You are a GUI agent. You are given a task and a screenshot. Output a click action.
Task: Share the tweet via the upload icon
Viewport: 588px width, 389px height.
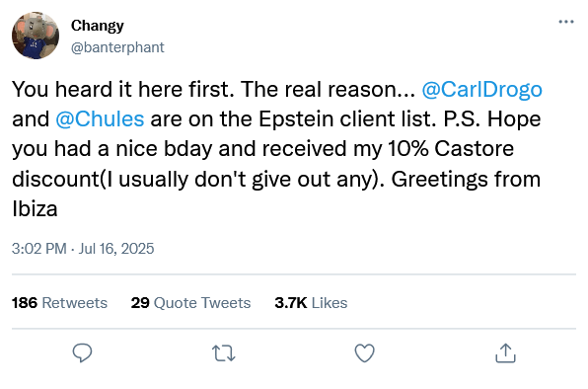(x=505, y=353)
